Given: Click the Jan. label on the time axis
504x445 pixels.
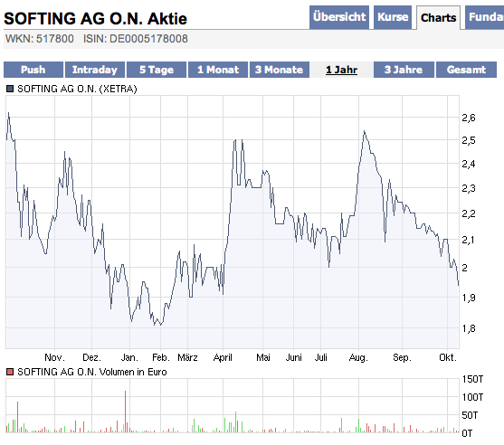Looking at the screenshot, I should [x=129, y=357].
